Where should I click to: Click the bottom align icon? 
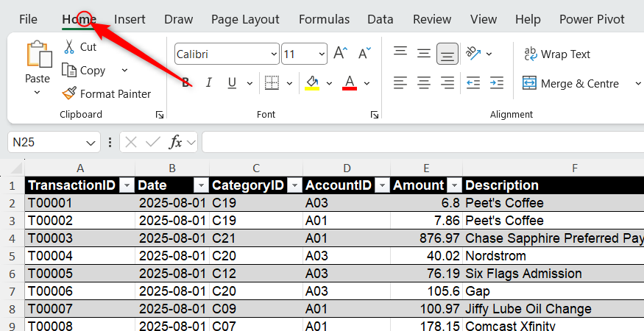click(x=447, y=54)
